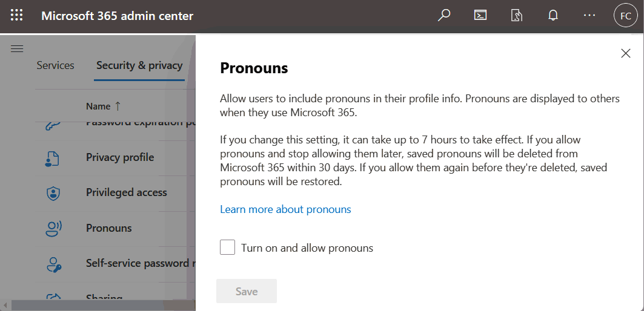The width and height of the screenshot is (644, 311).
Task: Switch to the Services tab
Action: coord(56,65)
